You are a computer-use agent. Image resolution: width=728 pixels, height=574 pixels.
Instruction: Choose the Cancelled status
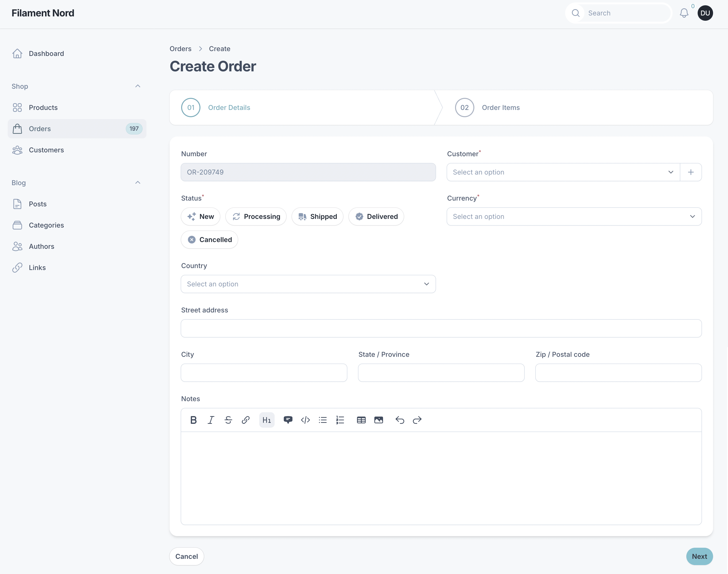pyautogui.click(x=210, y=240)
